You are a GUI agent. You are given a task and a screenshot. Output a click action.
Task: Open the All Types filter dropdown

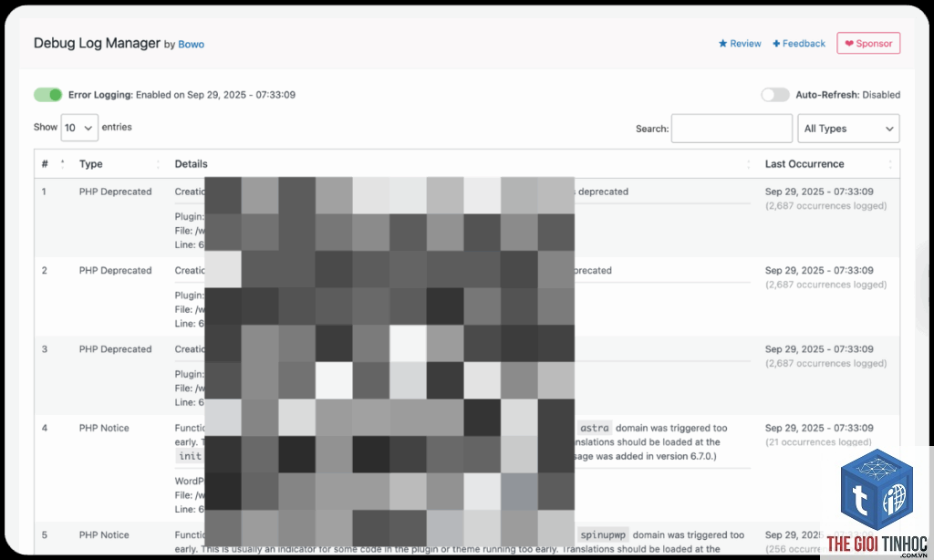[x=848, y=129]
